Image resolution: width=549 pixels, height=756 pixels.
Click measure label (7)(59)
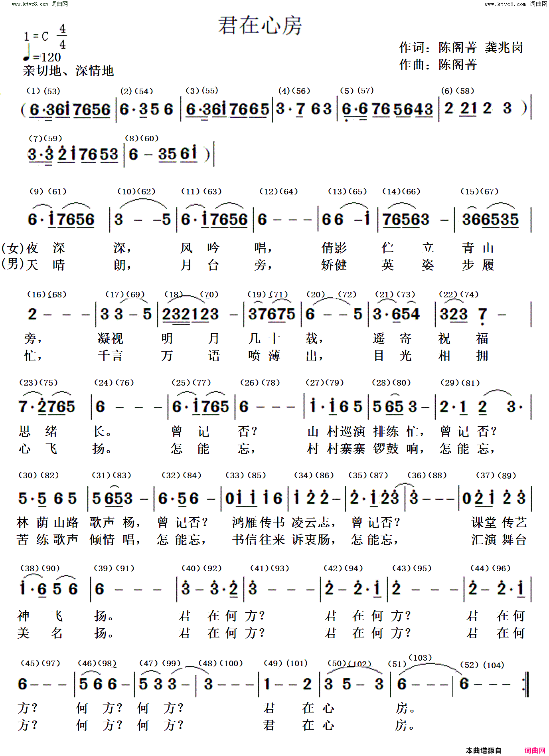coord(45,139)
